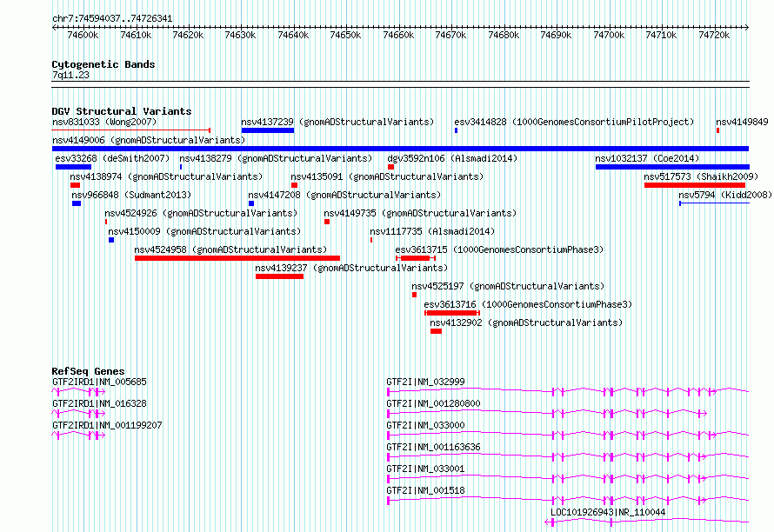The height and width of the screenshot is (532, 774).
Task: Open GTF2I|NM_001518 transcript label
Action: (425, 490)
